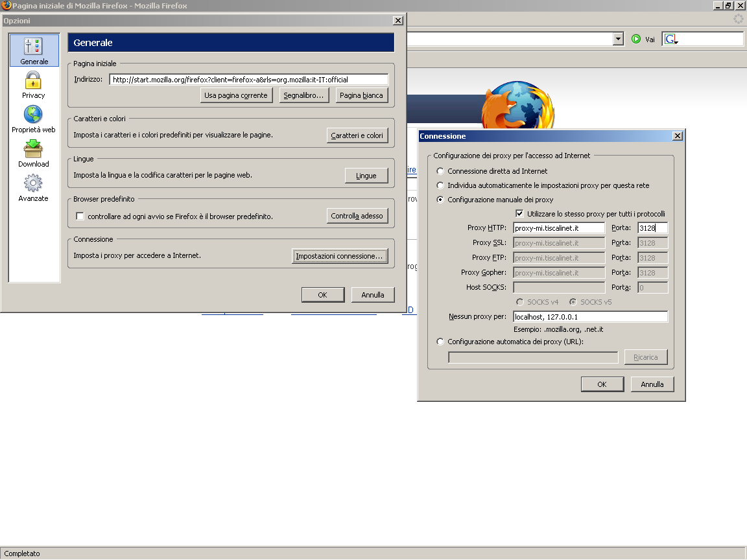Click Impostazioni connessione button
The image size is (747, 560).
pyautogui.click(x=339, y=256)
